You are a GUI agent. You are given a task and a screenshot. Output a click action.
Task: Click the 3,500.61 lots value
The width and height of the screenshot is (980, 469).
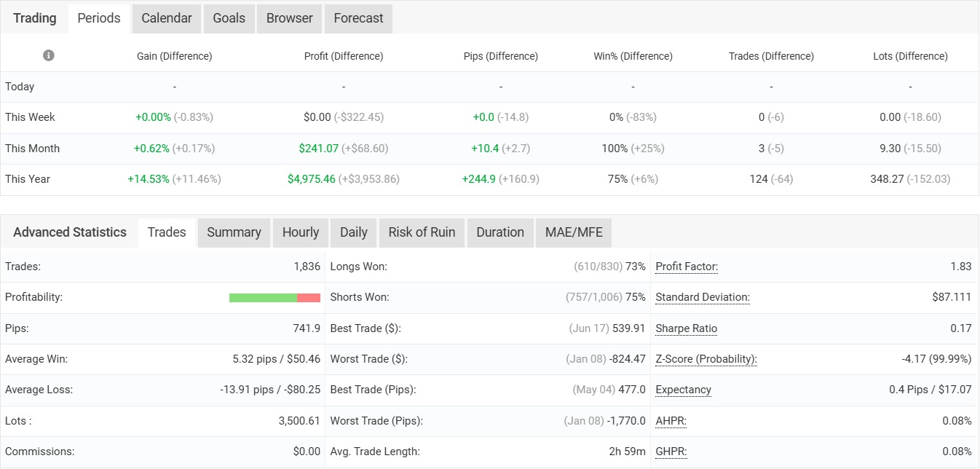[x=298, y=421]
